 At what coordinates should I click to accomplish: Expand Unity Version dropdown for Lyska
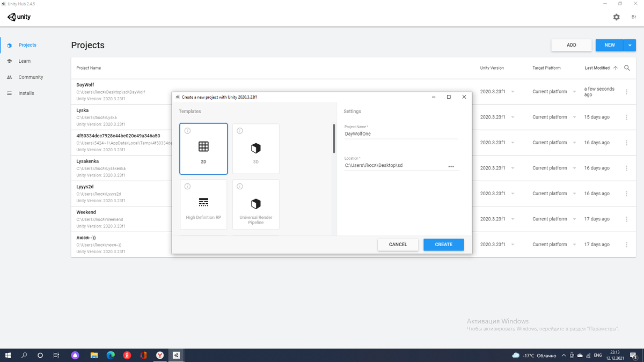[x=513, y=117]
